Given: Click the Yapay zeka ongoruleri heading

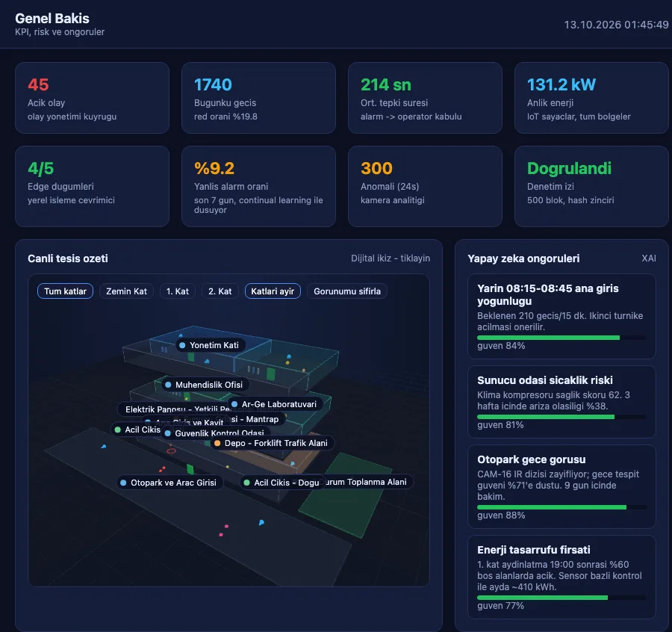Looking at the screenshot, I should [x=523, y=258].
